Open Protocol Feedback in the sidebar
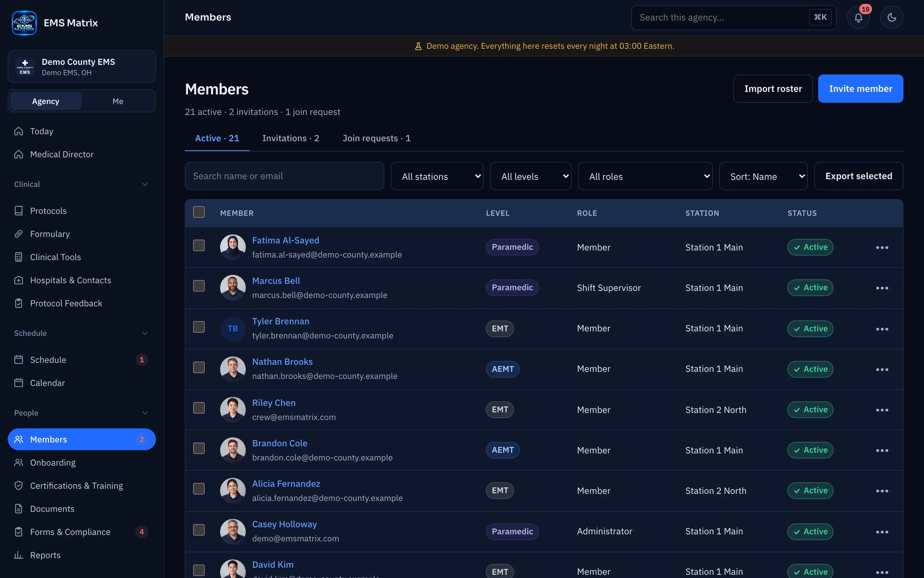Image resolution: width=924 pixels, height=578 pixels. click(82, 303)
